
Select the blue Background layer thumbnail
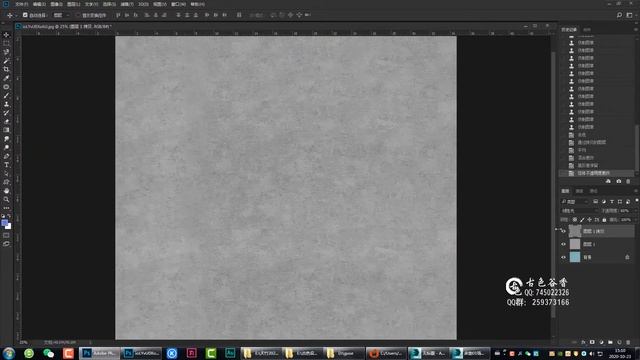click(575, 257)
